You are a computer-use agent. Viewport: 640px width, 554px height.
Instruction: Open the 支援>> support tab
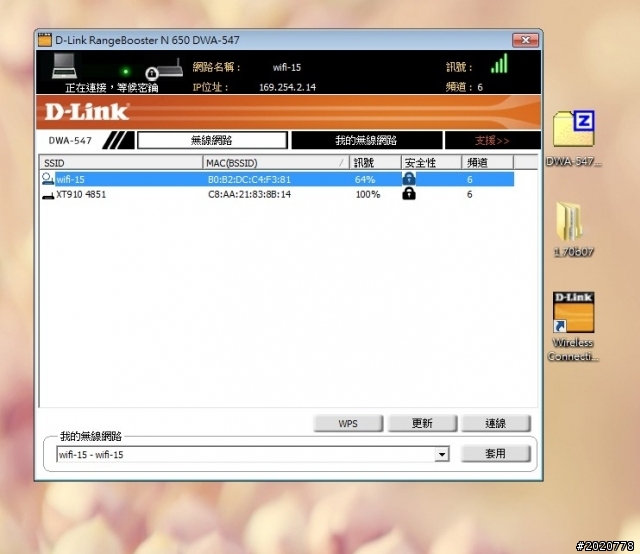pyautogui.click(x=492, y=140)
